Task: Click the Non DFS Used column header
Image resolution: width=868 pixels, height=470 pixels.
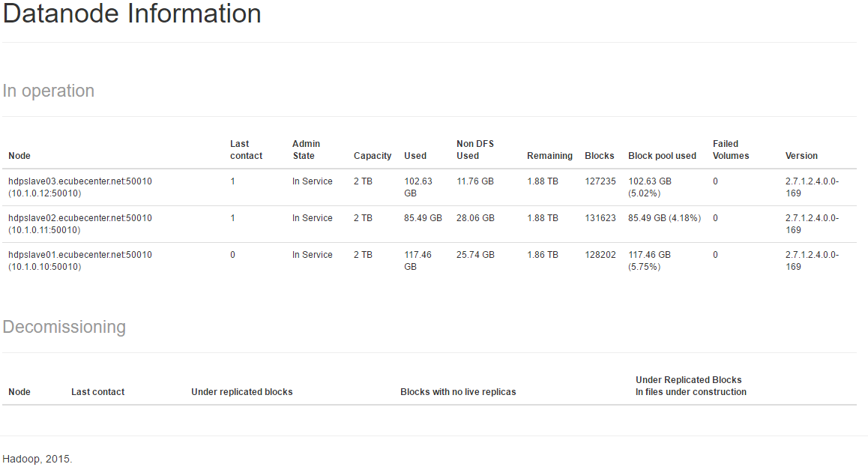Action: tap(475, 149)
